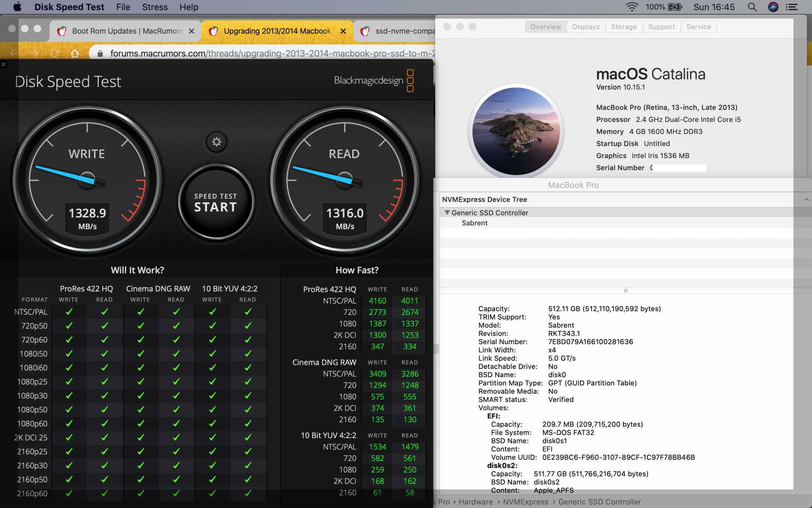The image size is (812, 508).
Task: Open Spotlight search in the menu bar
Action: coord(752,7)
